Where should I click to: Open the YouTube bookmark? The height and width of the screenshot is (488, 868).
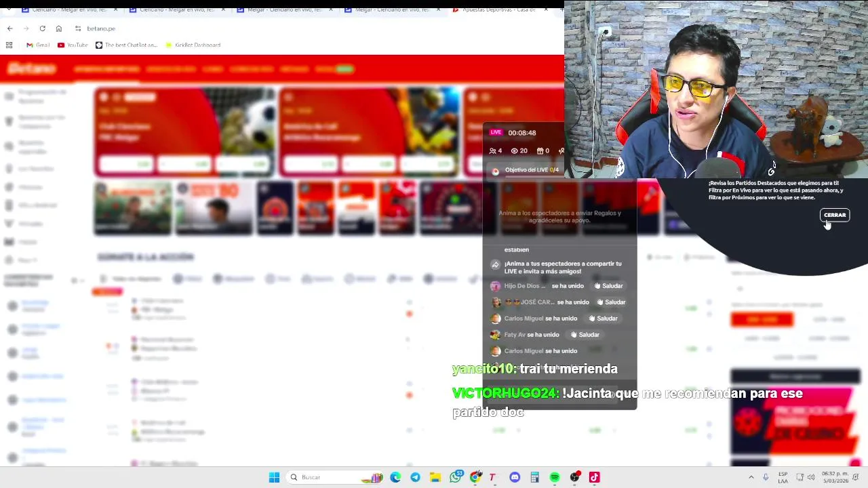[x=73, y=45]
